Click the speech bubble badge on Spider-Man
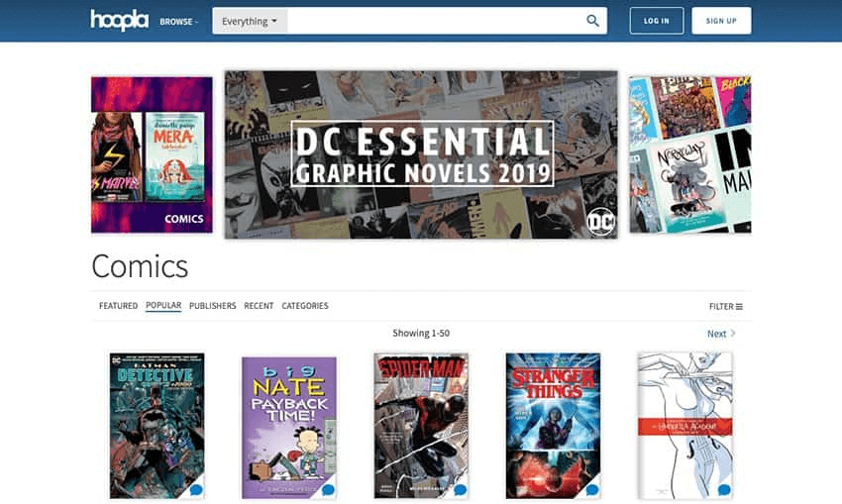 460,490
